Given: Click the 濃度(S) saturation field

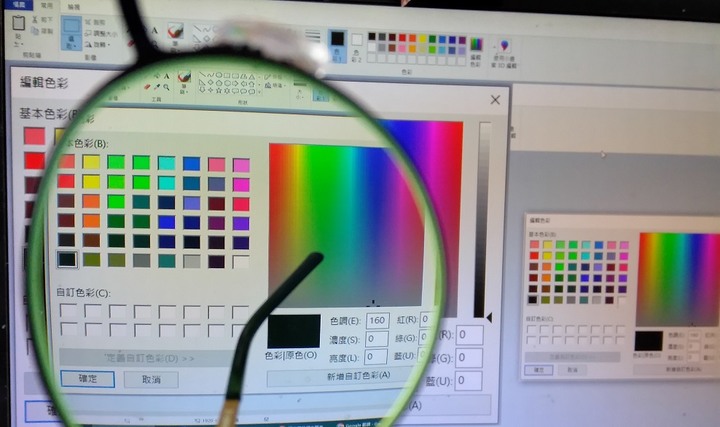Looking at the screenshot, I should point(377,339).
